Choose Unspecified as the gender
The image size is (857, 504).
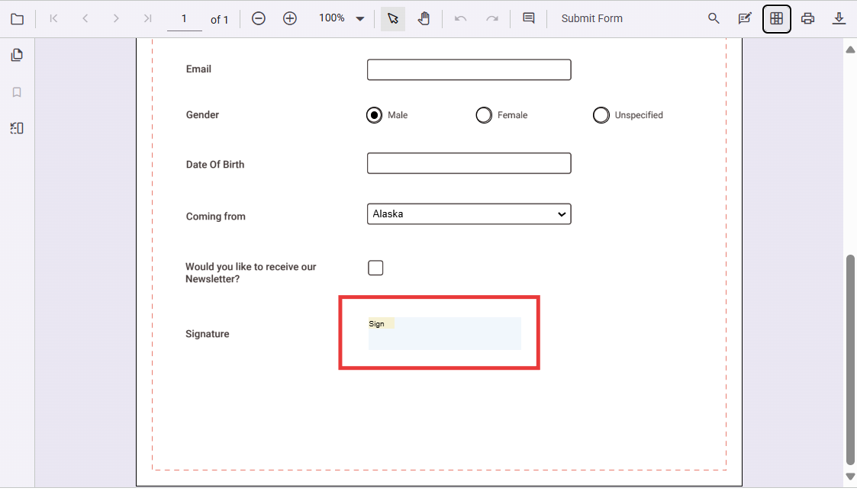(601, 114)
